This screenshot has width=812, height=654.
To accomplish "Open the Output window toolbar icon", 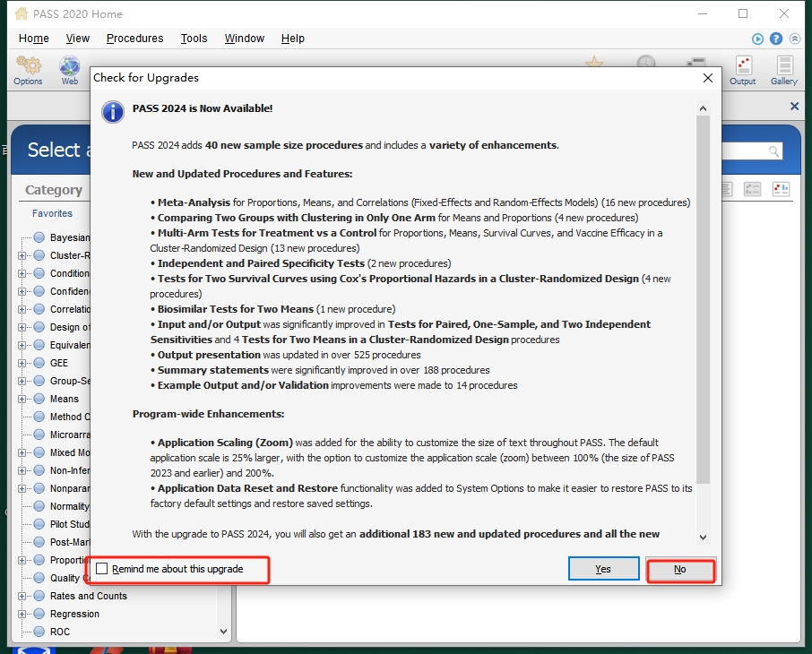I will tap(743, 71).
